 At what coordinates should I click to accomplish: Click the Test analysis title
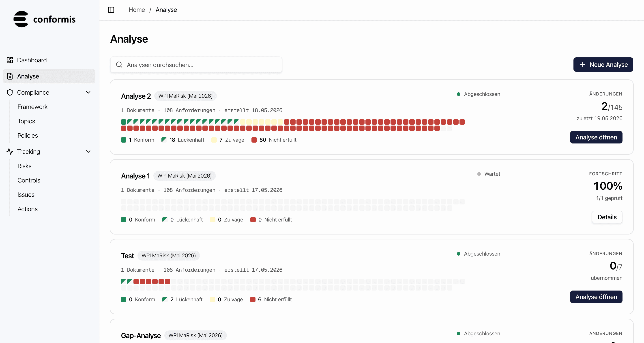click(127, 256)
